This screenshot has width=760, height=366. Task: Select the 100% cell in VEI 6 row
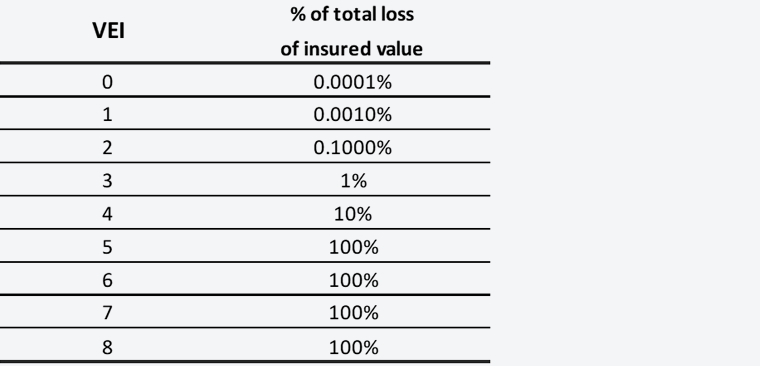tap(353, 280)
